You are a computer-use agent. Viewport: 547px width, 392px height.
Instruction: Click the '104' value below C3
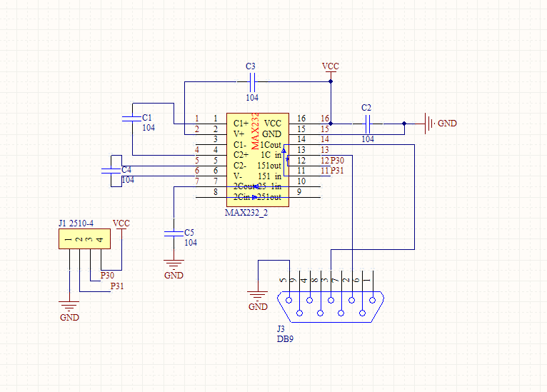point(252,98)
